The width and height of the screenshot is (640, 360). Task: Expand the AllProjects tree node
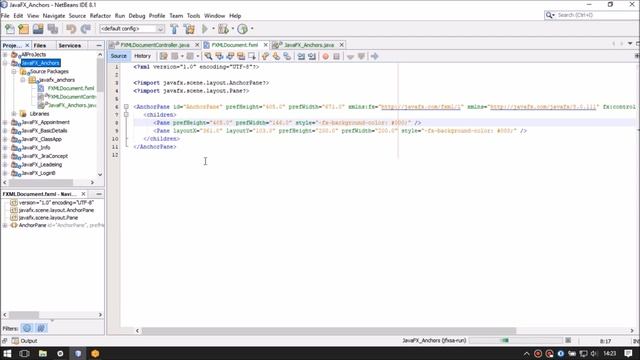tap(5, 54)
